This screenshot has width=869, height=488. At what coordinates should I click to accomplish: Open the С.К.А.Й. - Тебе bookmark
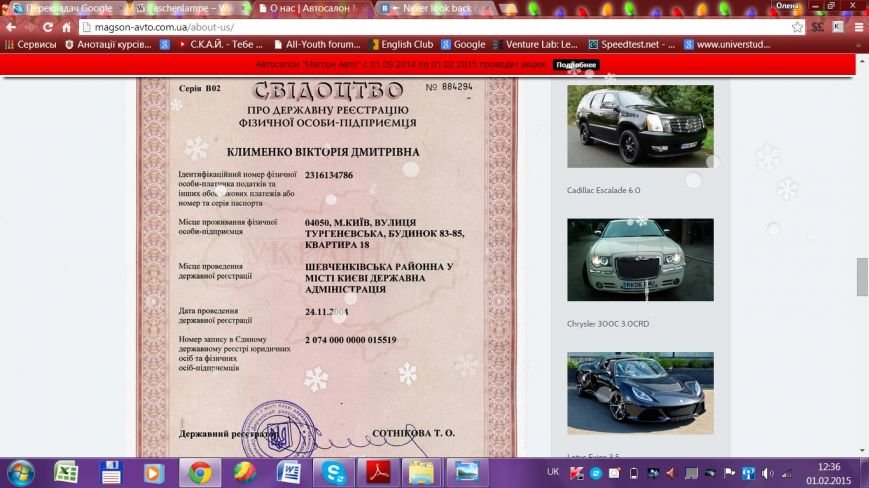[221, 44]
